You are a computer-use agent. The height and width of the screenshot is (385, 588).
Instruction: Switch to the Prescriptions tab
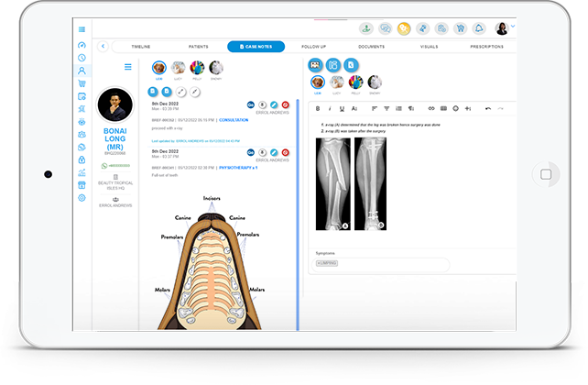pyautogui.click(x=486, y=47)
